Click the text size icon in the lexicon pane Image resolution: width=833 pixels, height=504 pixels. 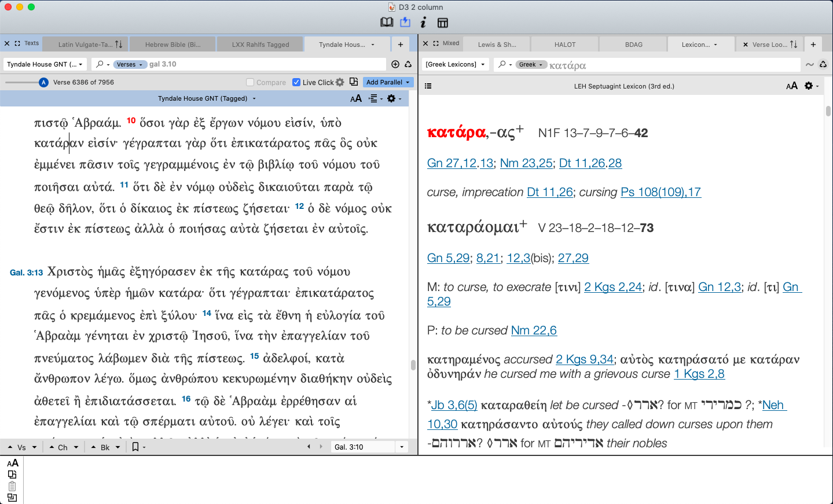point(792,86)
